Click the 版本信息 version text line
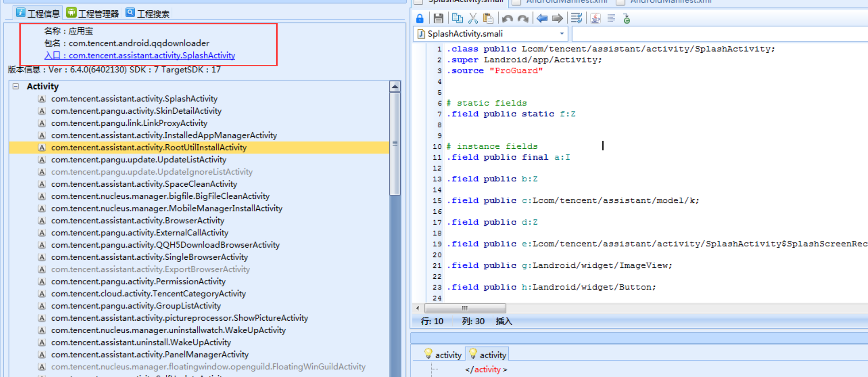 point(114,70)
